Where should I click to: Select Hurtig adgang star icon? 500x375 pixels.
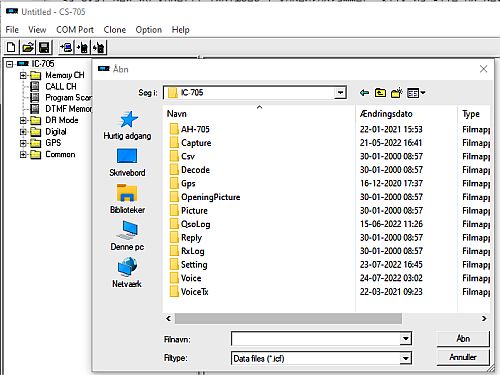pyautogui.click(x=127, y=126)
